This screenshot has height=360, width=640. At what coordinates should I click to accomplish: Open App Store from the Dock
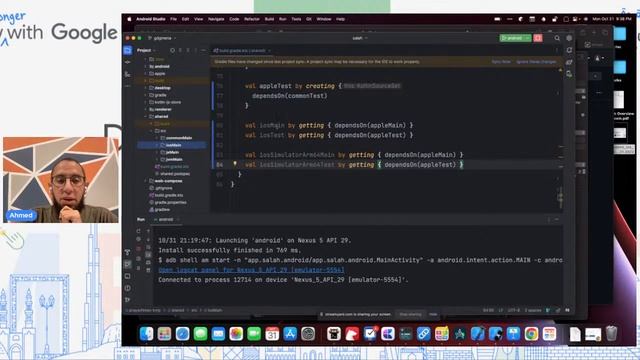point(290,334)
